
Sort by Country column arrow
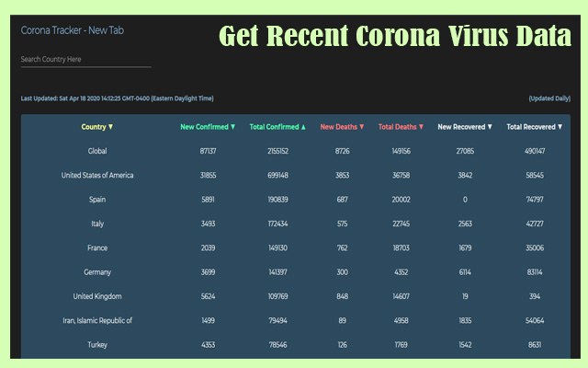pos(110,127)
